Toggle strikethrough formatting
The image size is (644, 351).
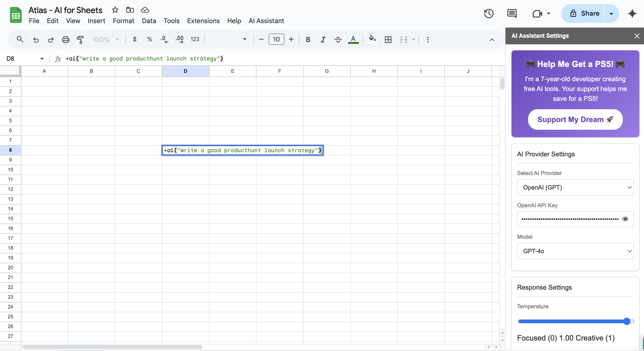click(338, 39)
